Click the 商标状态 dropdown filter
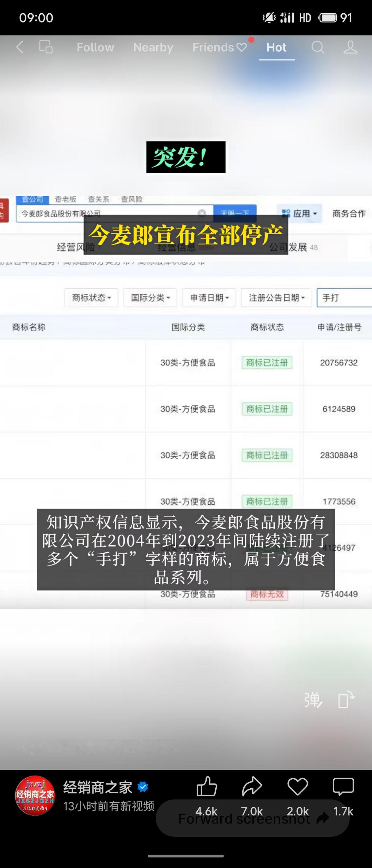This screenshot has width=372, height=868. [x=91, y=298]
